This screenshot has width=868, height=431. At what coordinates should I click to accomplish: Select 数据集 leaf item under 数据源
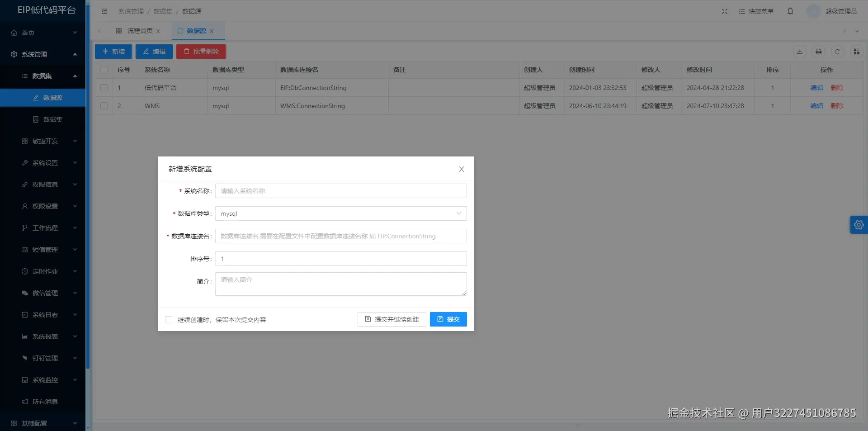pos(43,119)
